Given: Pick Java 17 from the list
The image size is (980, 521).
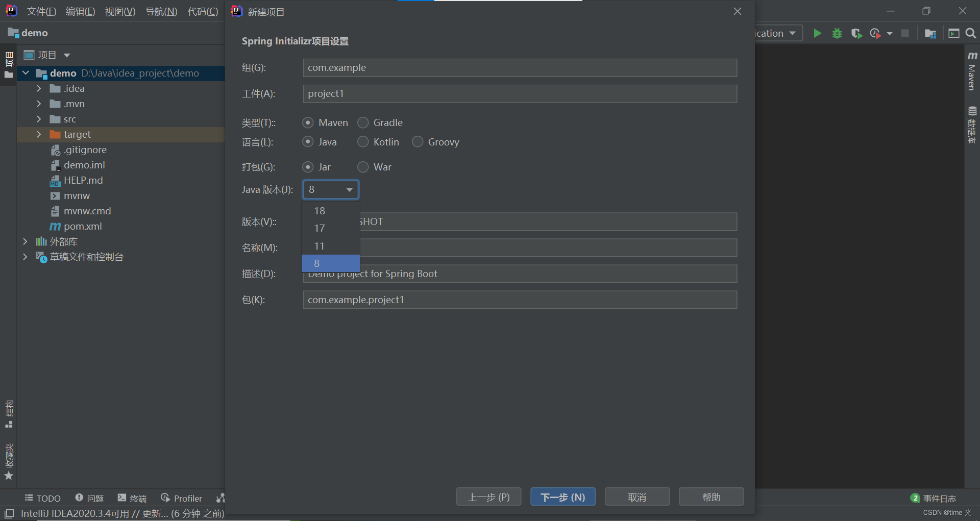Looking at the screenshot, I should point(331,228).
